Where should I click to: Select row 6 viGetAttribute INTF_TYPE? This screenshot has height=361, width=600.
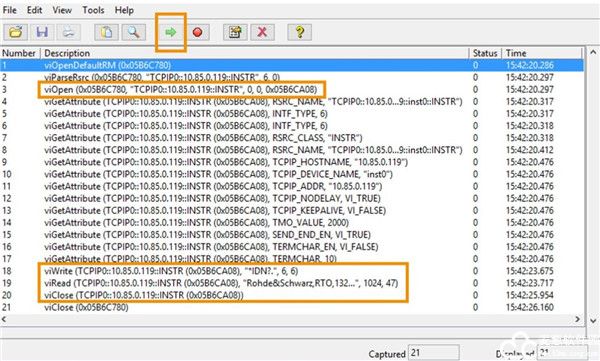(292, 126)
